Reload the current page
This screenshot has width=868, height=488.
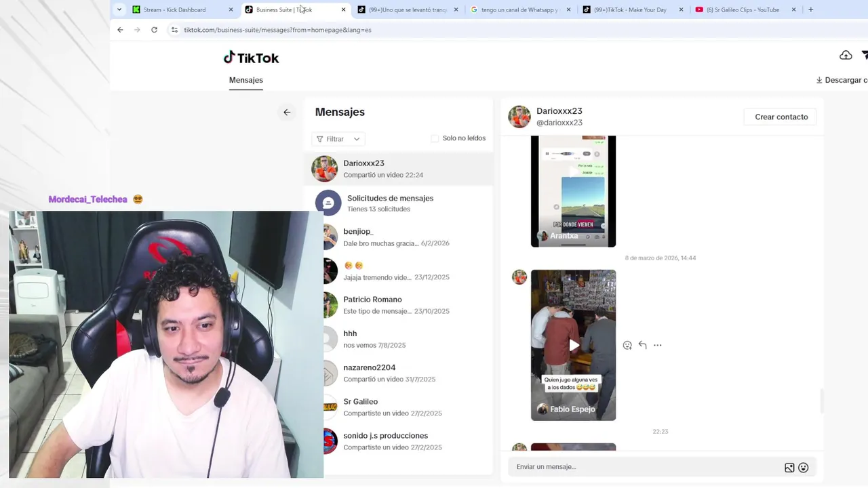click(x=154, y=30)
